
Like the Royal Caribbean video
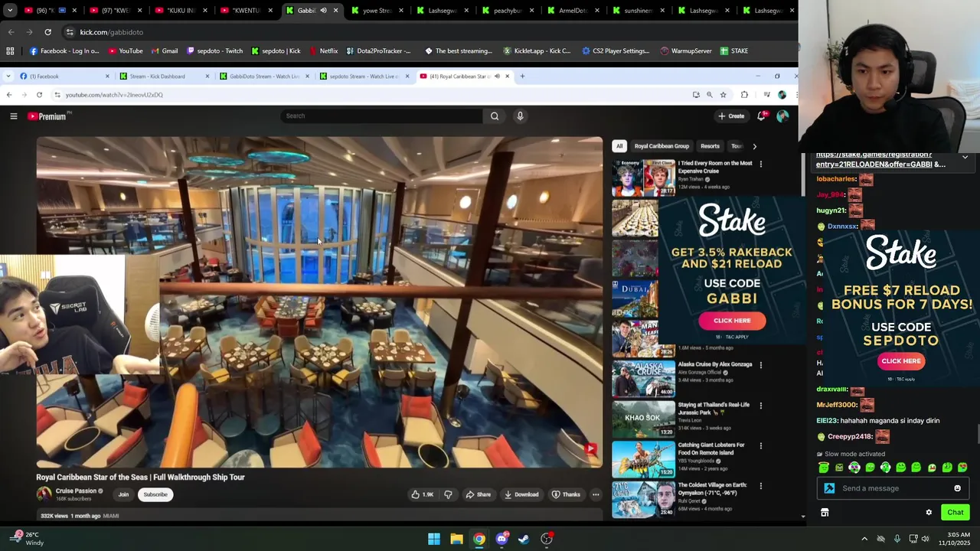click(x=422, y=494)
